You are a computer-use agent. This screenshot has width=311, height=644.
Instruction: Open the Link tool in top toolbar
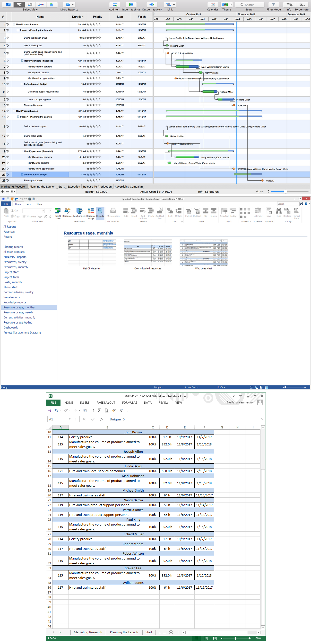170,5
